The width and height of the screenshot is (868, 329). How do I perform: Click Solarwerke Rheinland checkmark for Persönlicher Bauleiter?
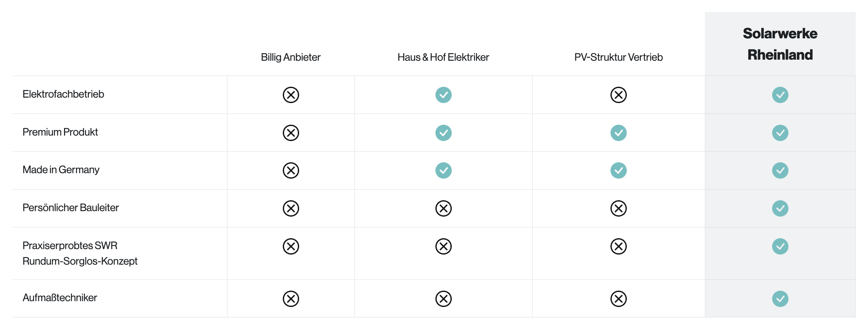coord(780,208)
